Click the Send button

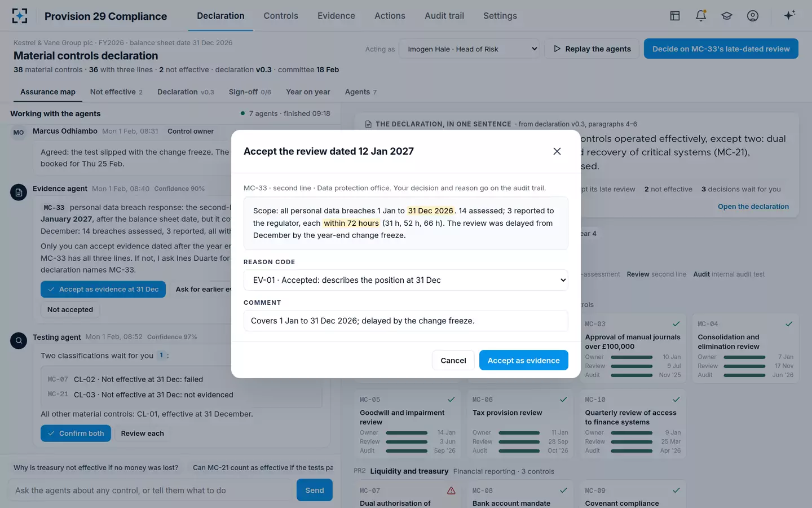(315, 491)
